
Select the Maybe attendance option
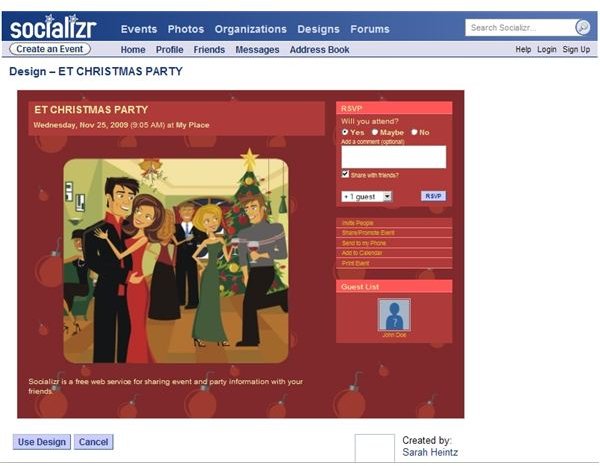(375, 132)
